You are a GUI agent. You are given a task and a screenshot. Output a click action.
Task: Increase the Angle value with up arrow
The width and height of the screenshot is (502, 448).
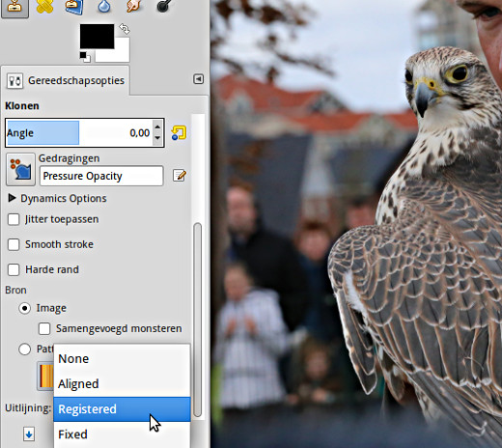pos(157,126)
